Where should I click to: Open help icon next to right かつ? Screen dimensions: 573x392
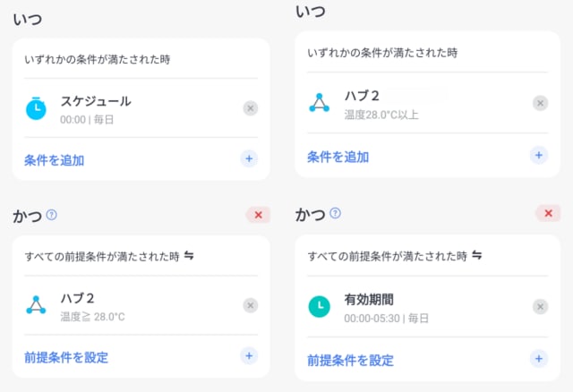click(335, 213)
